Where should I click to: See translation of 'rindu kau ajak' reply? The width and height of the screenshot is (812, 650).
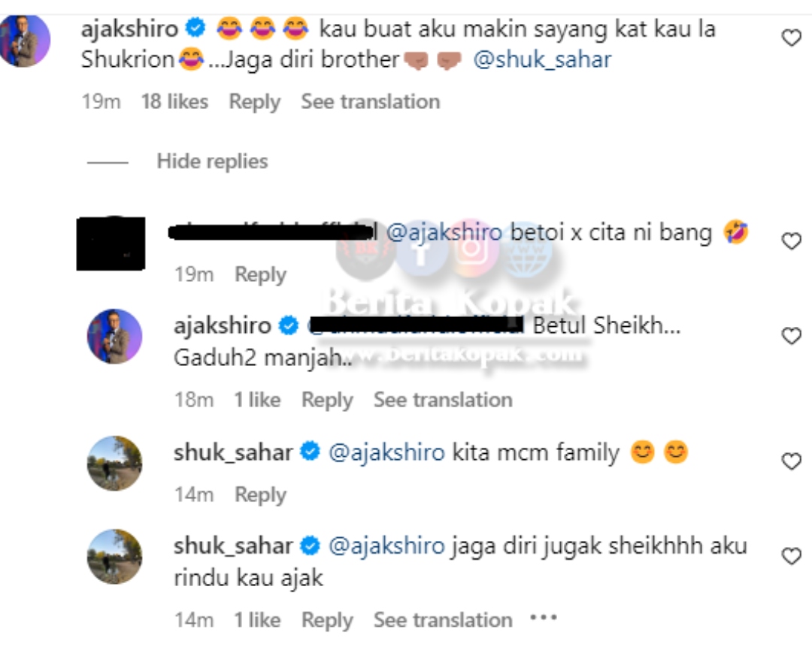[444, 620]
